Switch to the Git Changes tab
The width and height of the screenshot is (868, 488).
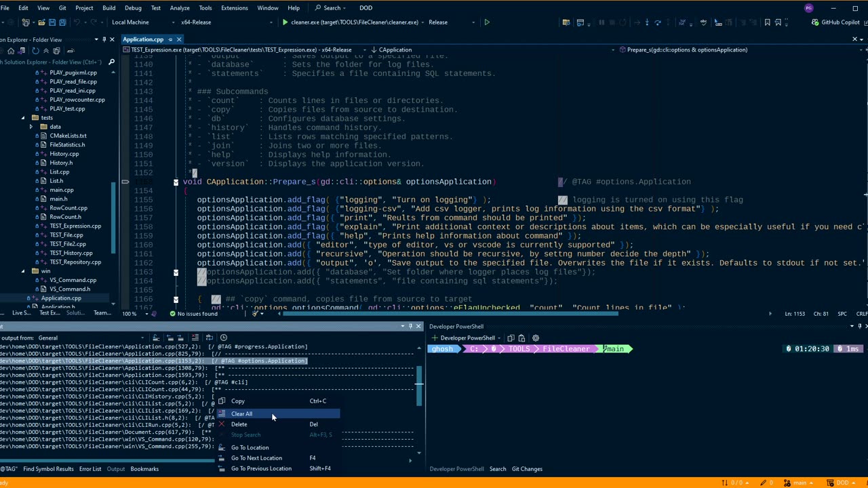527,469
